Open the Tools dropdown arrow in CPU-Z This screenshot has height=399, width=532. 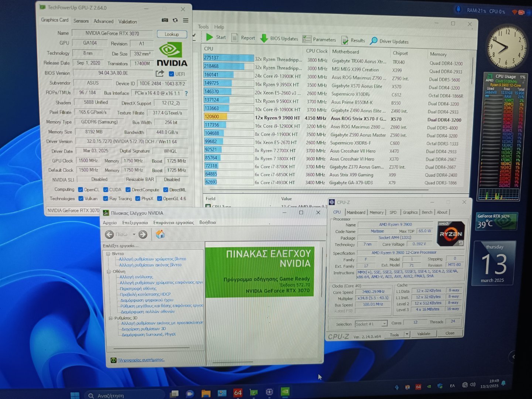(407, 334)
